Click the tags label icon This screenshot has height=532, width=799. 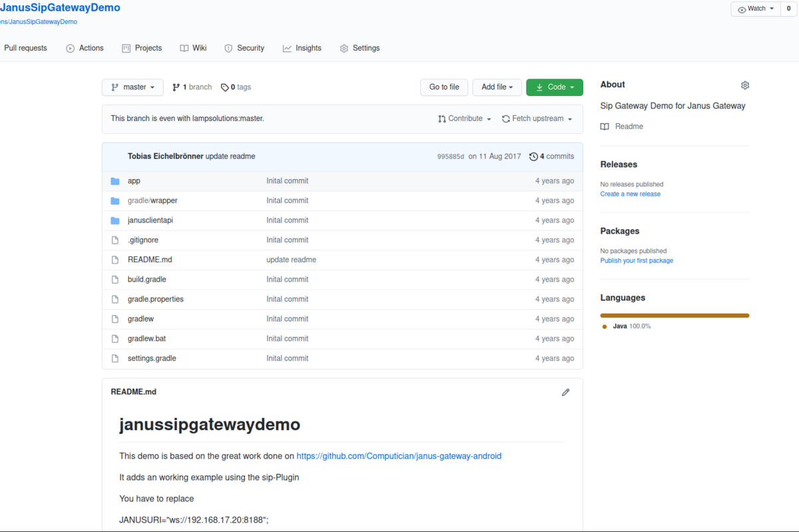tap(225, 87)
